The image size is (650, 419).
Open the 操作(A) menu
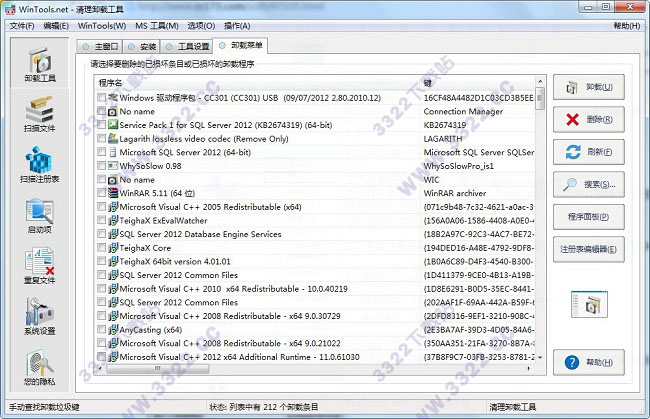[x=237, y=26]
